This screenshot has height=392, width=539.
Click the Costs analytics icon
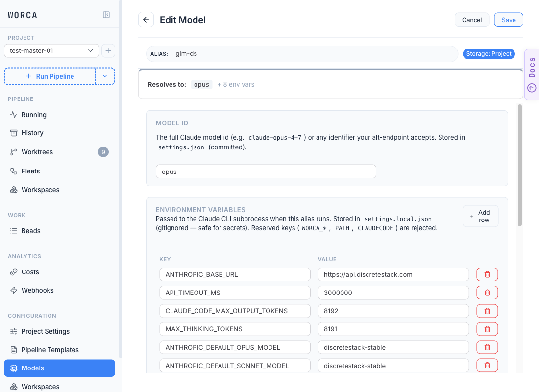point(14,272)
